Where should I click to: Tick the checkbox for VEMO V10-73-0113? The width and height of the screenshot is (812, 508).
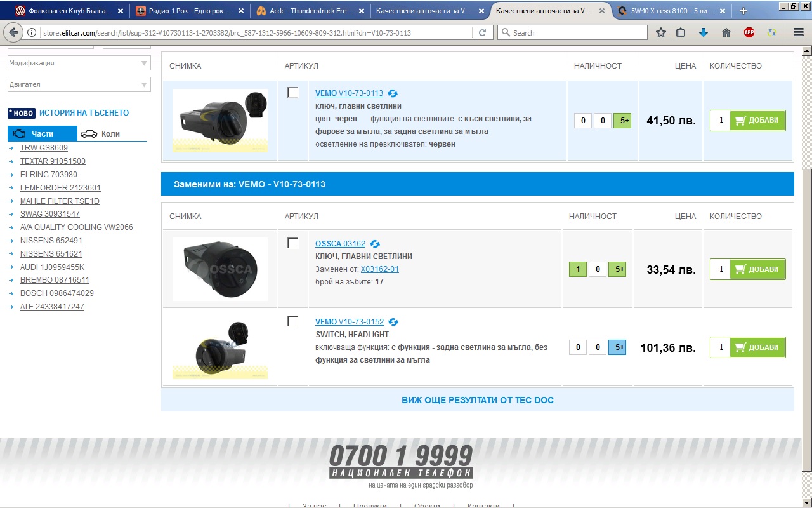point(292,93)
